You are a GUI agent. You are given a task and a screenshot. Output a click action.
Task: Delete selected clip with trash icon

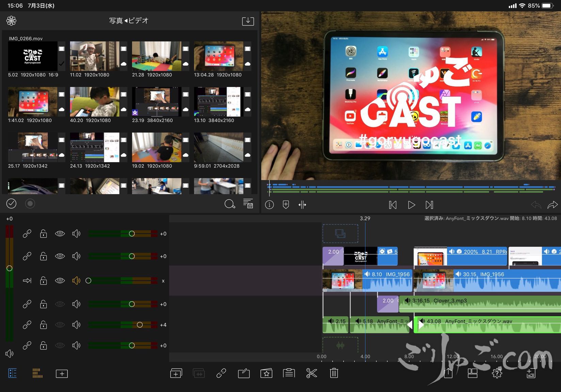(x=334, y=373)
